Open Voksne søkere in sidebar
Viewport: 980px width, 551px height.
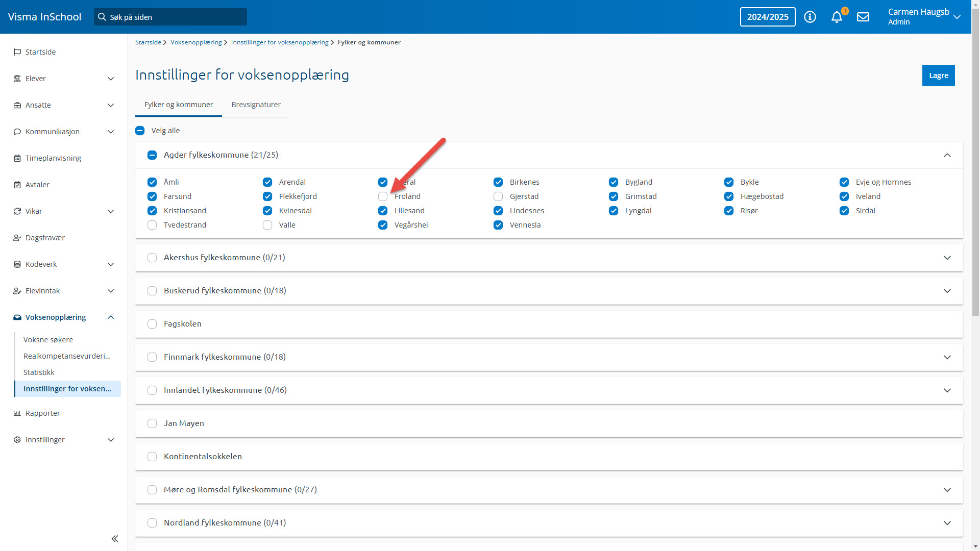pos(48,340)
